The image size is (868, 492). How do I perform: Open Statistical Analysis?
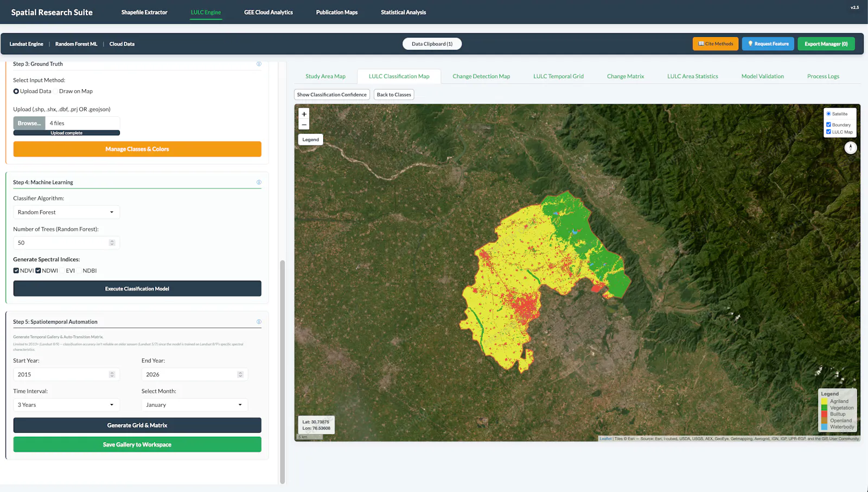pyautogui.click(x=404, y=12)
